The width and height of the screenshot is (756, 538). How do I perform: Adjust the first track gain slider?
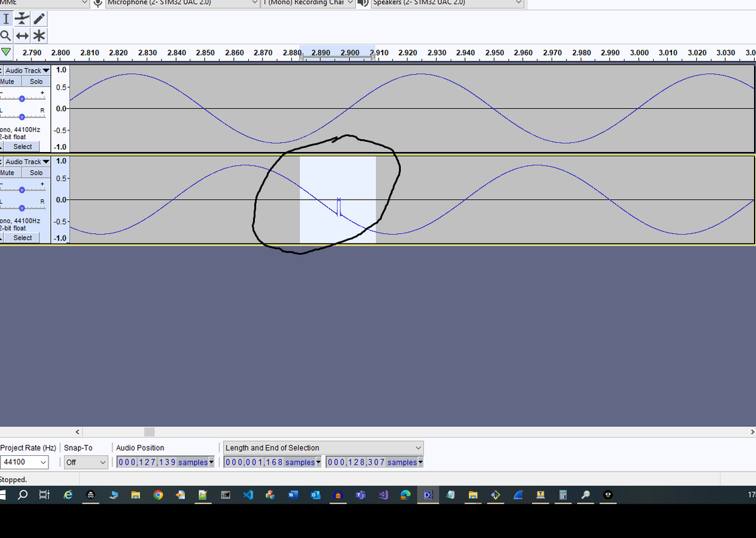pos(22,98)
